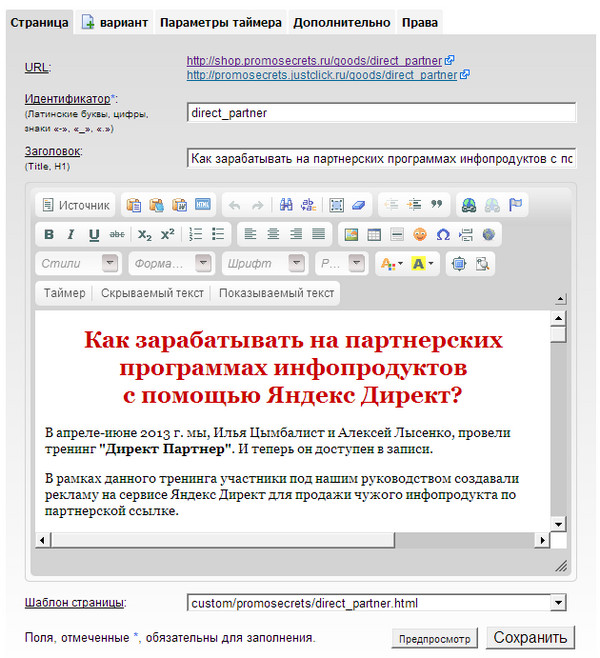Switch to the Страница tab
Screen dimensions: 600x658
[x=39, y=23]
